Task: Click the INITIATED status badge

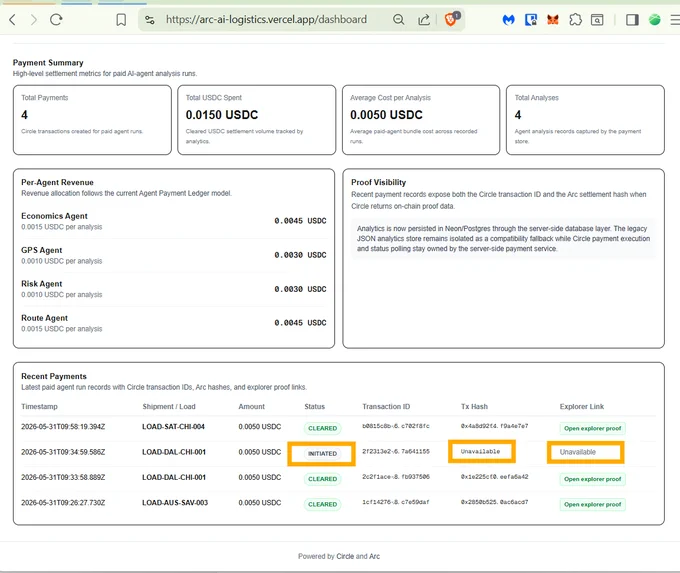Action: point(322,454)
